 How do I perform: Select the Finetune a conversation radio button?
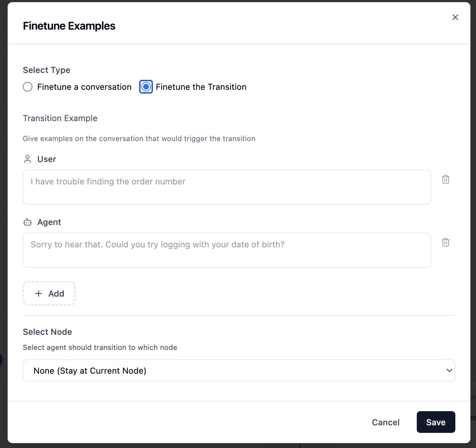coord(28,87)
